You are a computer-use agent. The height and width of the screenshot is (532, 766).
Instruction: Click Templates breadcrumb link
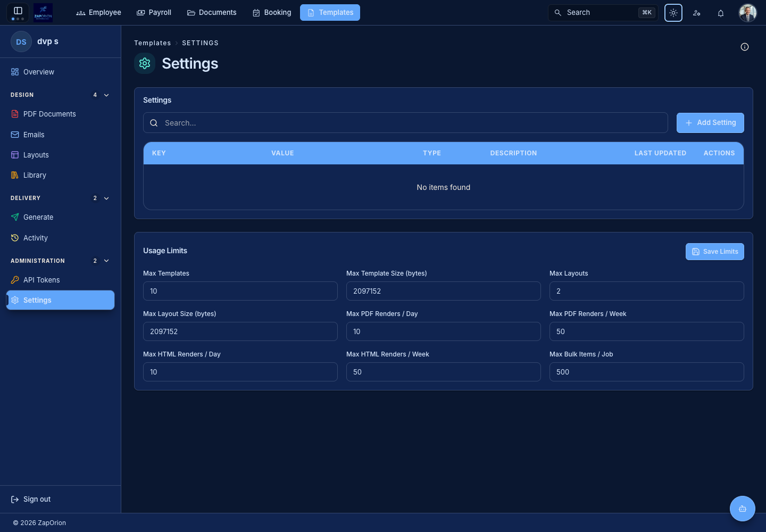pyautogui.click(x=153, y=43)
